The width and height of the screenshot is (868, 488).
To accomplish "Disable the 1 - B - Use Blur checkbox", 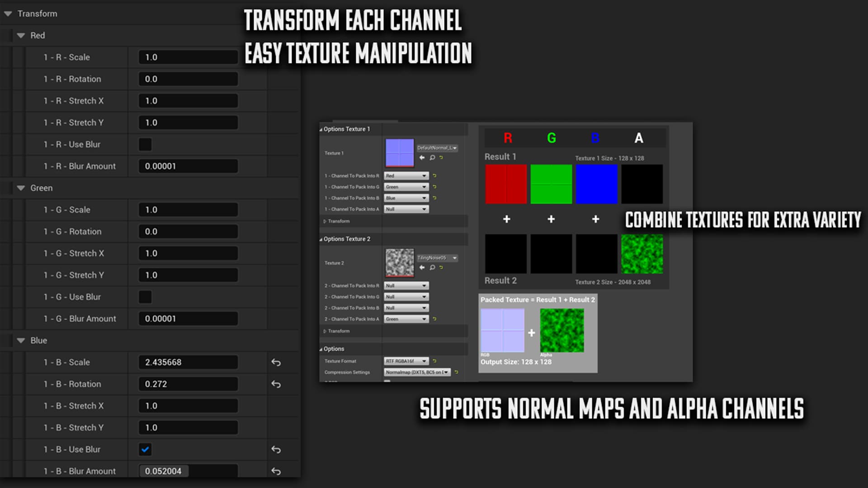I will tap(145, 449).
